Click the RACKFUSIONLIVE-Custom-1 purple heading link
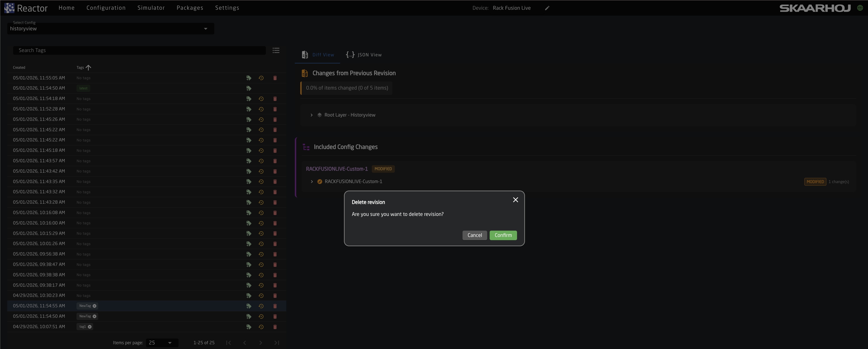The image size is (868, 349). click(x=337, y=169)
